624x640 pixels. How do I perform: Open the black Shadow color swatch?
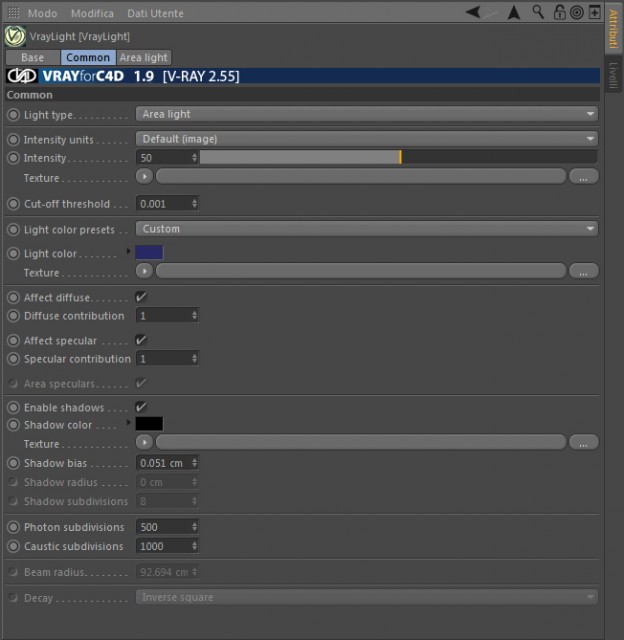tap(149, 424)
